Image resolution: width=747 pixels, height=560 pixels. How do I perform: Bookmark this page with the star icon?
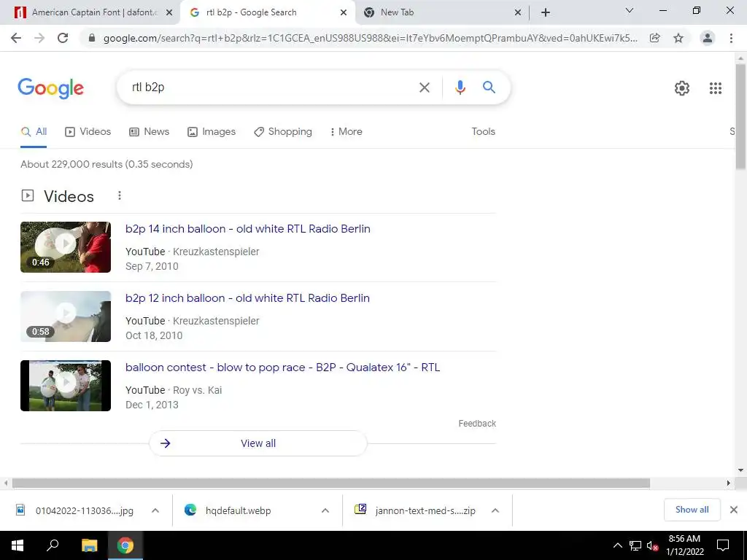click(678, 38)
